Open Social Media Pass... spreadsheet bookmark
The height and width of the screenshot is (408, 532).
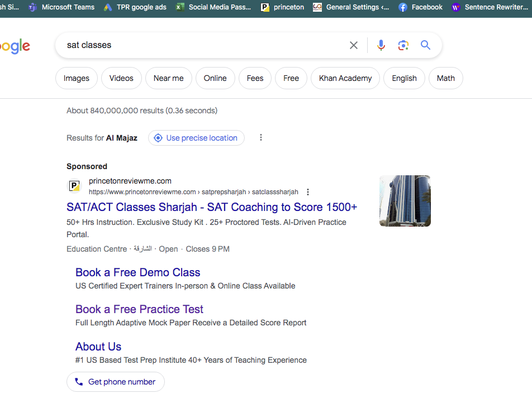(213, 7)
